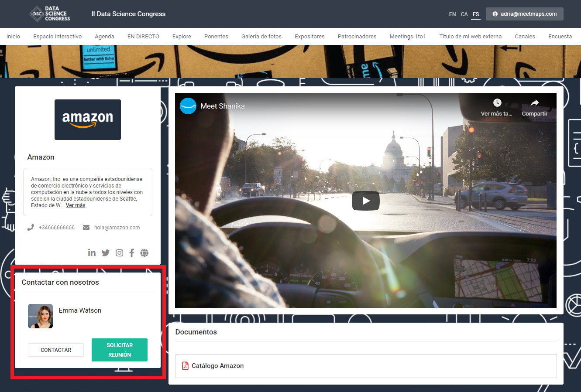Expand the description with 'Ver más'

coord(76,205)
